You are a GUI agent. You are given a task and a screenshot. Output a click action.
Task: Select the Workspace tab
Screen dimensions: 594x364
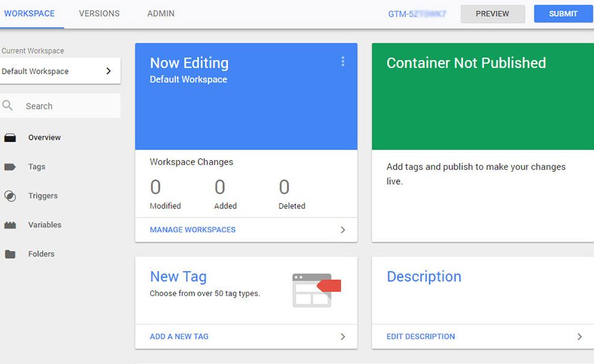(31, 13)
